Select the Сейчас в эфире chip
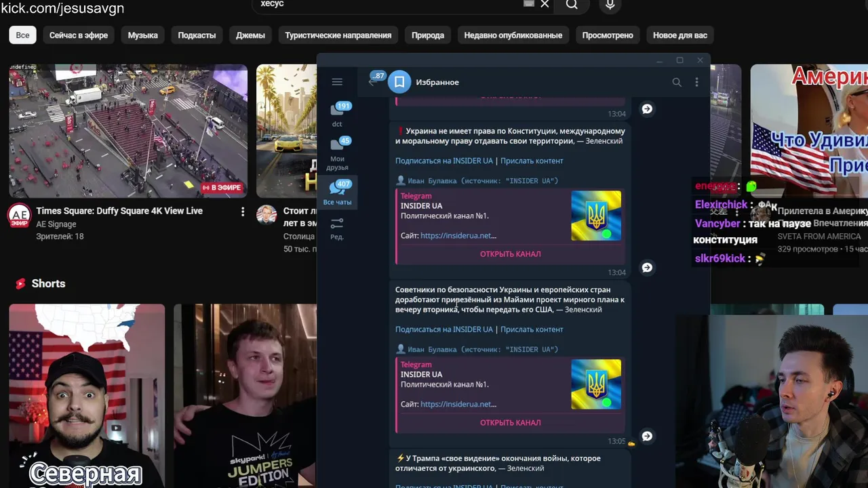The width and height of the screenshot is (868, 488). (79, 35)
